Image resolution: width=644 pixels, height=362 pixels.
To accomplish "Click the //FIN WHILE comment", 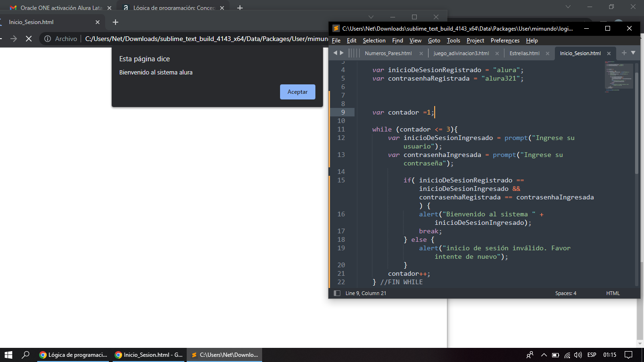I will (x=401, y=282).
